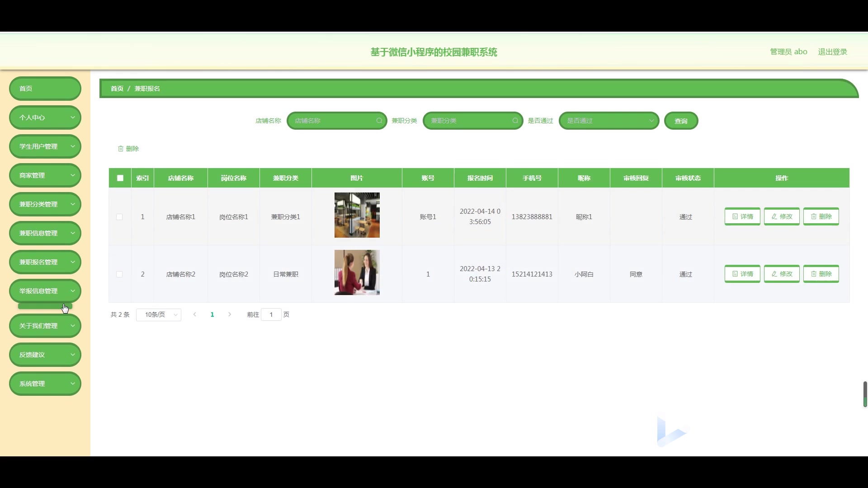Open 详情 for row 1
Screen dimensions: 868x488
pos(742,216)
